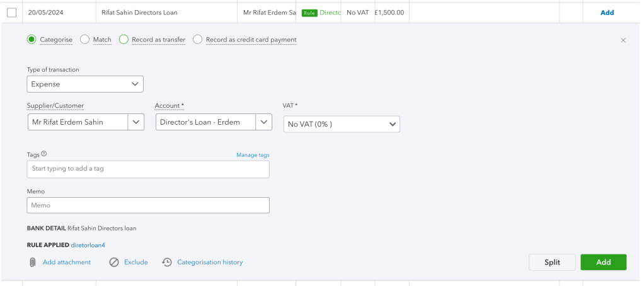Choose the Match radio option
This screenshot has height=286, width=644.
pyautogui.click(x=84, y=40)
